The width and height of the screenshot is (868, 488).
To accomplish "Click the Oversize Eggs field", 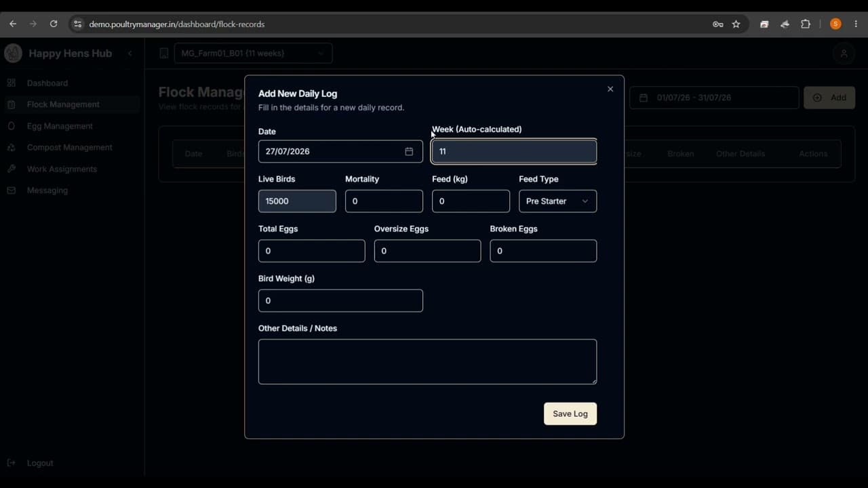I will (x=427, y=251).
